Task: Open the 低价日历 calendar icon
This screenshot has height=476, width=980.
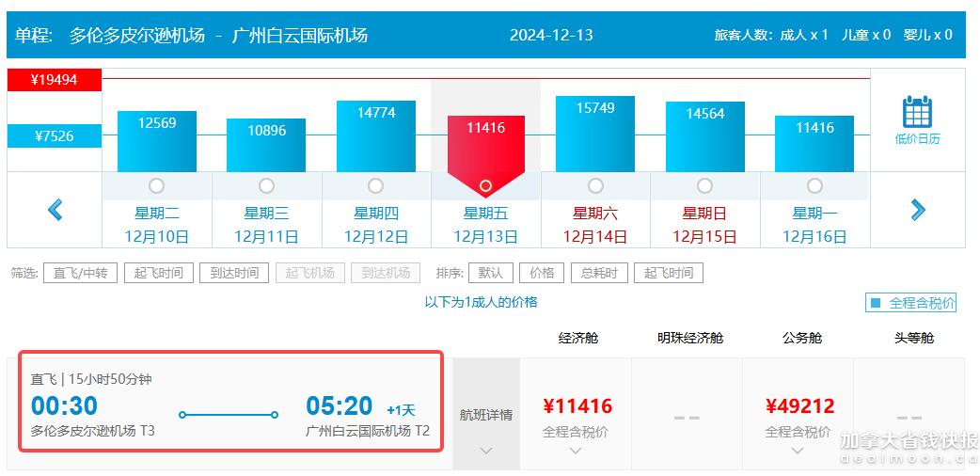Action: coord(917,119)
